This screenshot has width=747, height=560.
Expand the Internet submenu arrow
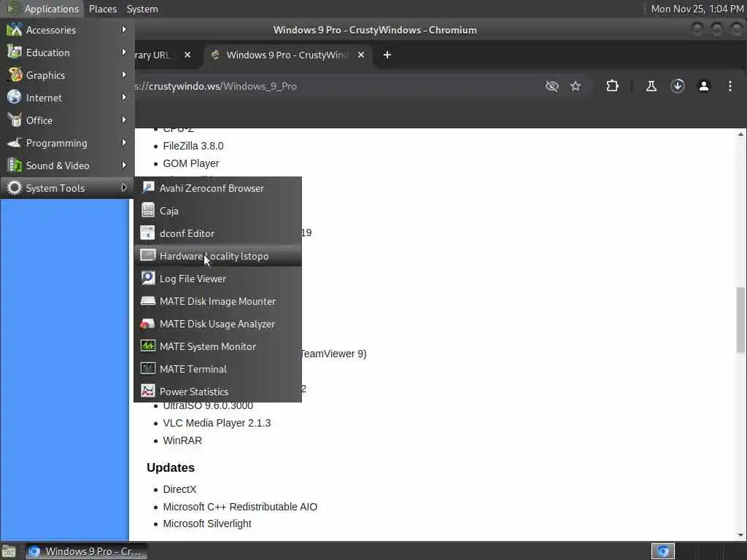(x=124, y=97)
